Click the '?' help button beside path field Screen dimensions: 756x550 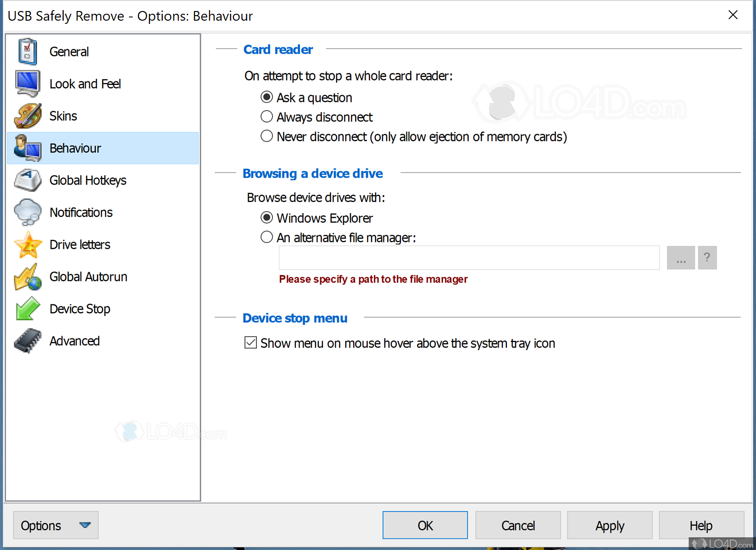707,258
